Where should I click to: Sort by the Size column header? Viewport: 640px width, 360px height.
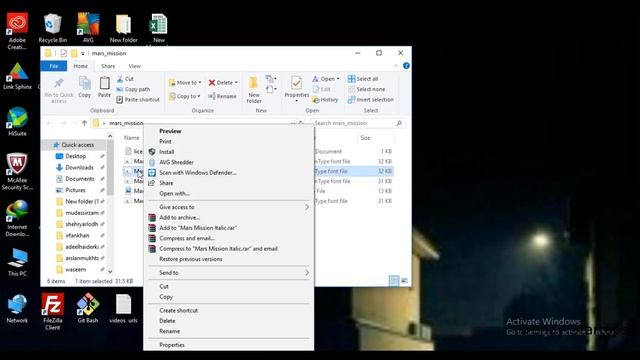(x=365, y=138)
